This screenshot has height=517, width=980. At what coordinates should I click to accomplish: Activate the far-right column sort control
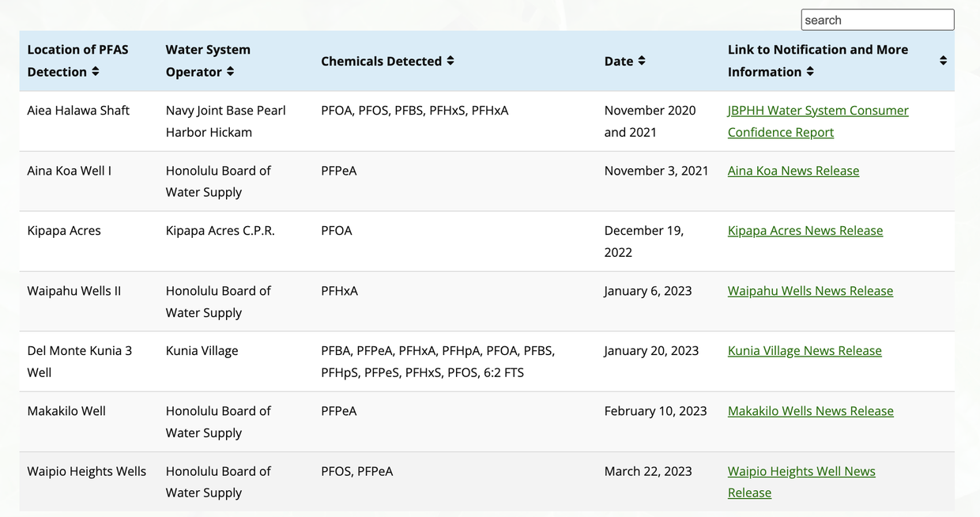[x=942, y=60]
